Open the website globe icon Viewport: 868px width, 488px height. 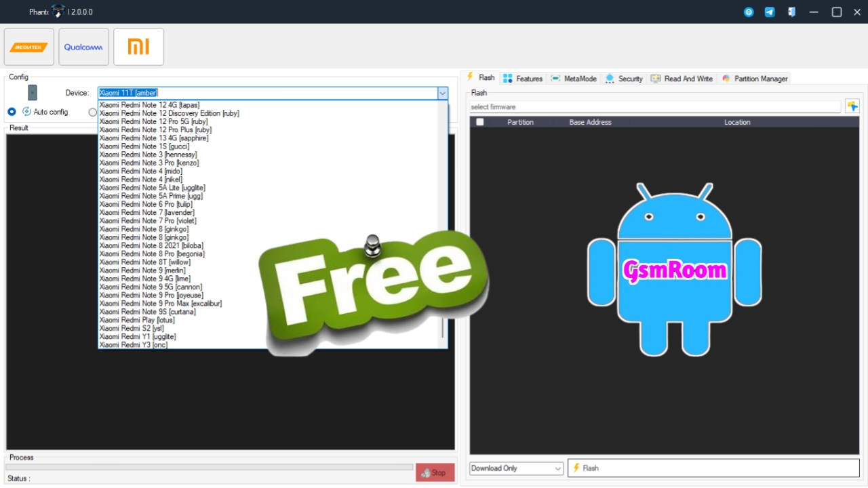pos(749,12)
